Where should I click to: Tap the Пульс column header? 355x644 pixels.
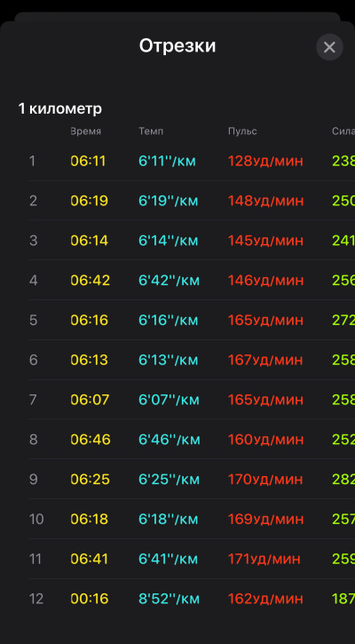pyautogui.click(x=242, y=131)
